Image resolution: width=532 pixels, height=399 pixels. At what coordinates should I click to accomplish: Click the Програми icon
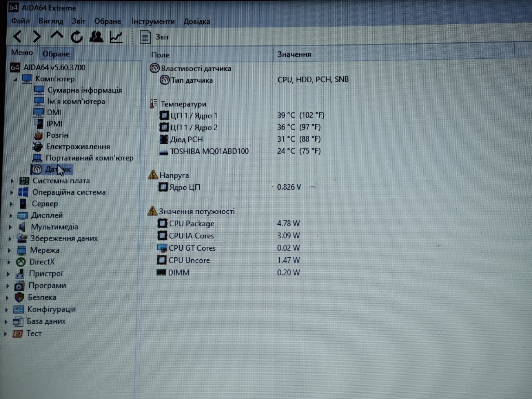coord(19,286)
